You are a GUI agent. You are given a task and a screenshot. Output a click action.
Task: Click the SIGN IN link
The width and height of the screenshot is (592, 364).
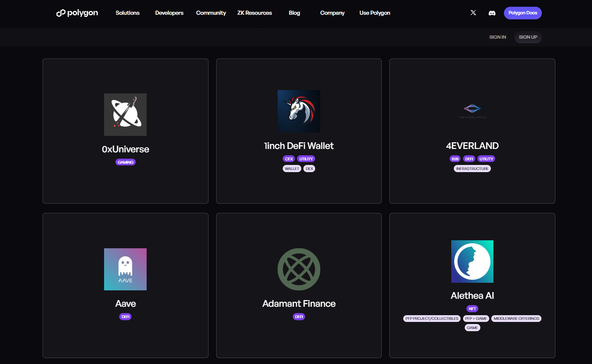(498, 37)
